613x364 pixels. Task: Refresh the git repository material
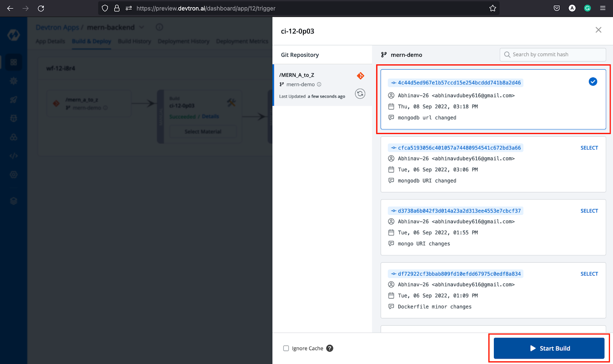point(360,94)
